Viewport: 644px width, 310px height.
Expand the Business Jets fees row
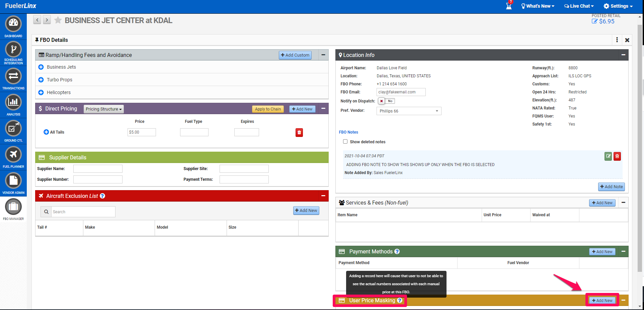pos(41,67)
